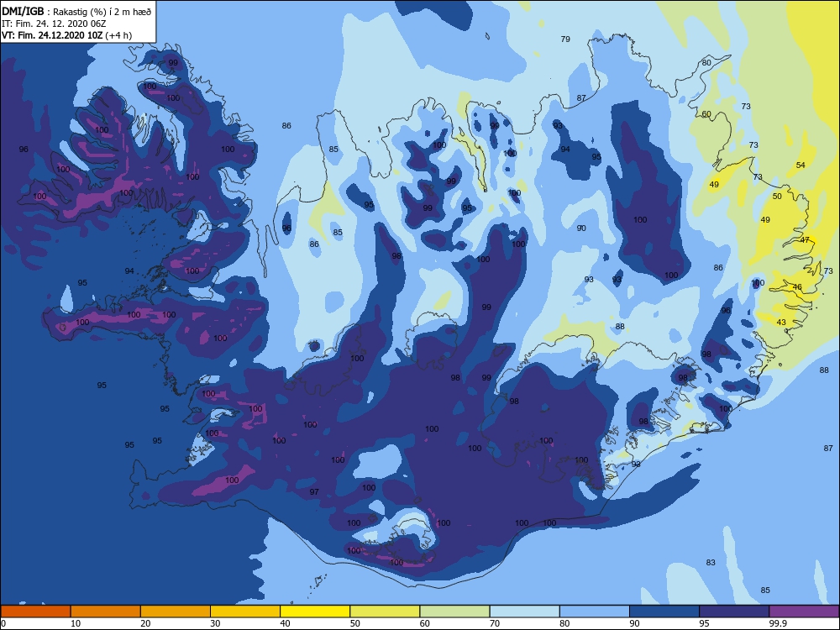
Task: Click the '40' legend tick label
Action: (x=285, y=623)
